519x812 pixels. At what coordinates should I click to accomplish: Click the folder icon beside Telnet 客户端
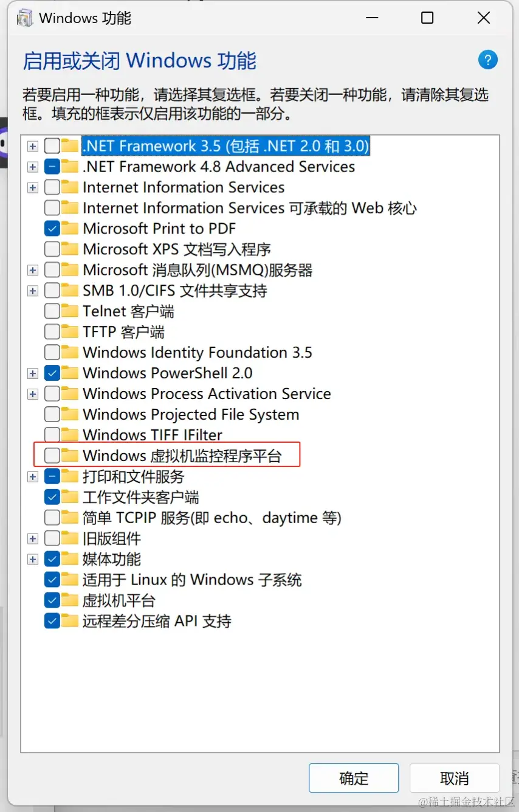click(x=70, y=311)
